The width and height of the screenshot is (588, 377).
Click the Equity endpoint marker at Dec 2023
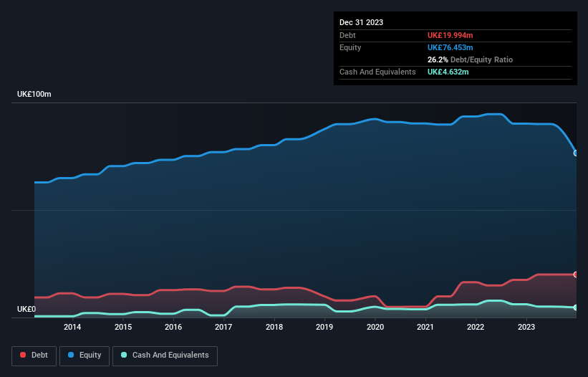[x=576, y=153]
